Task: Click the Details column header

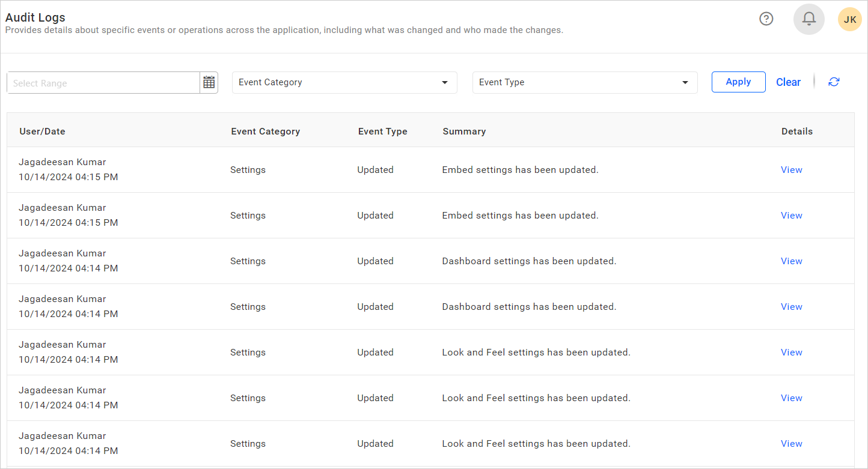Action: click(797, 131)
